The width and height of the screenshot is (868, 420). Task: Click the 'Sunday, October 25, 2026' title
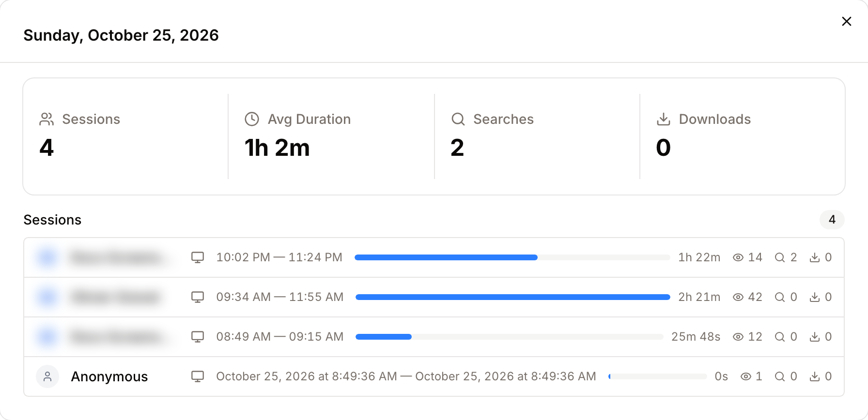pos(121,35)
